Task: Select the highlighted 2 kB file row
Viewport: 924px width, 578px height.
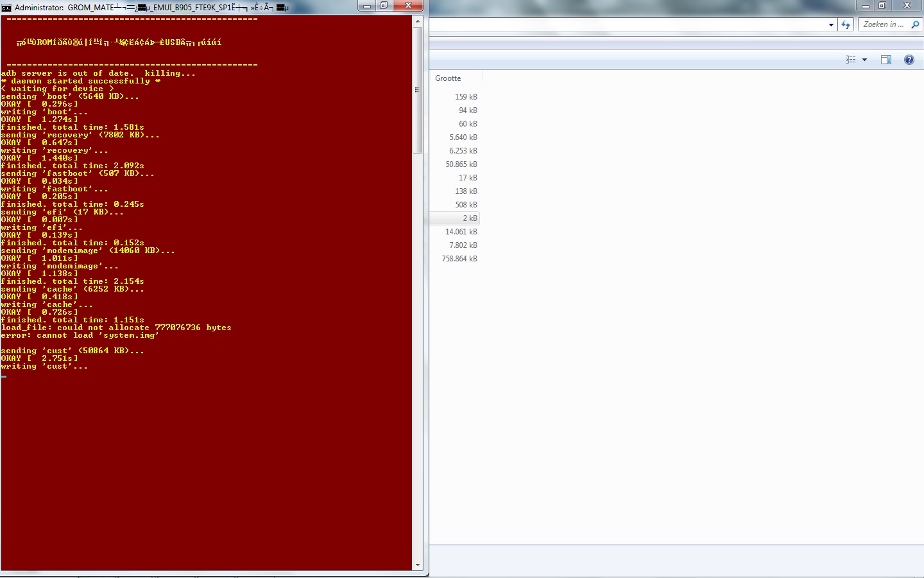Action: pos(455,218)
